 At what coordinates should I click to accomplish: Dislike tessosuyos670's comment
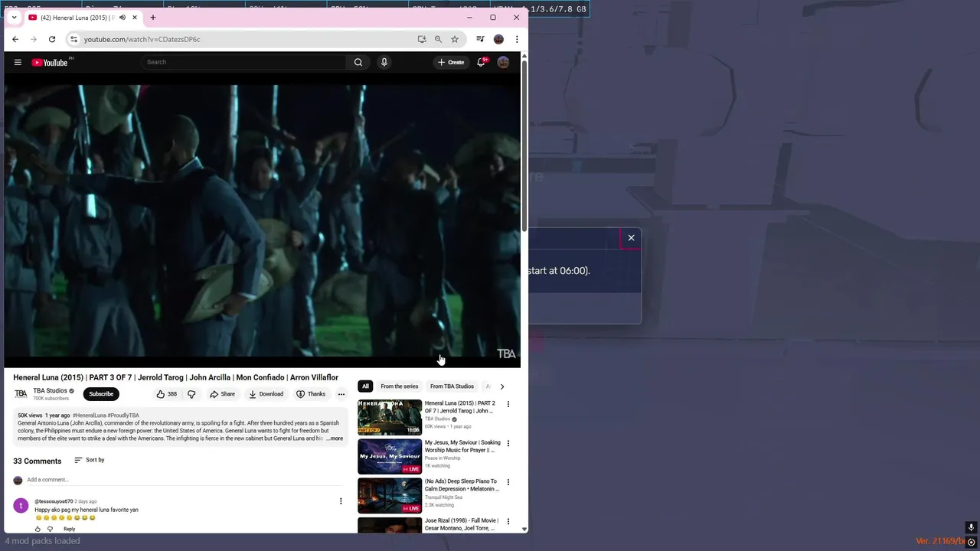(51, 529)
